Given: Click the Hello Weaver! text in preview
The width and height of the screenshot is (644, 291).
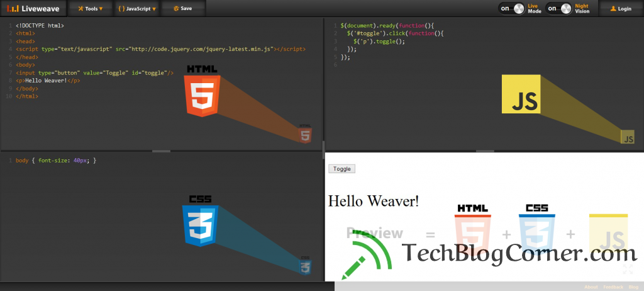Looking at the screenshot, I should click(x=374, y=202).
